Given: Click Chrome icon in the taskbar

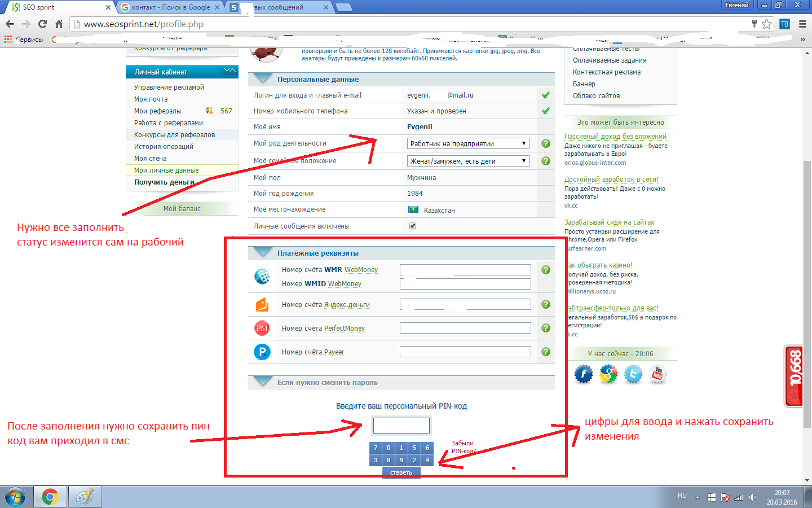Looking at the screenshot, I should 50,497.
